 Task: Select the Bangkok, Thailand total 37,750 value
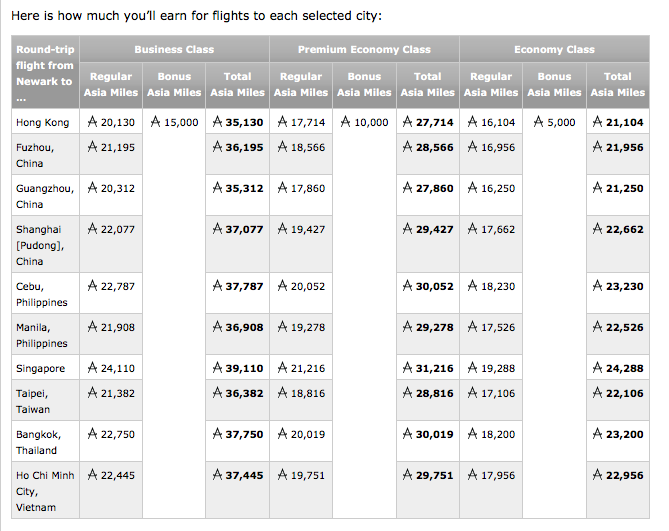pyautogui.click(x=243, y=434)
